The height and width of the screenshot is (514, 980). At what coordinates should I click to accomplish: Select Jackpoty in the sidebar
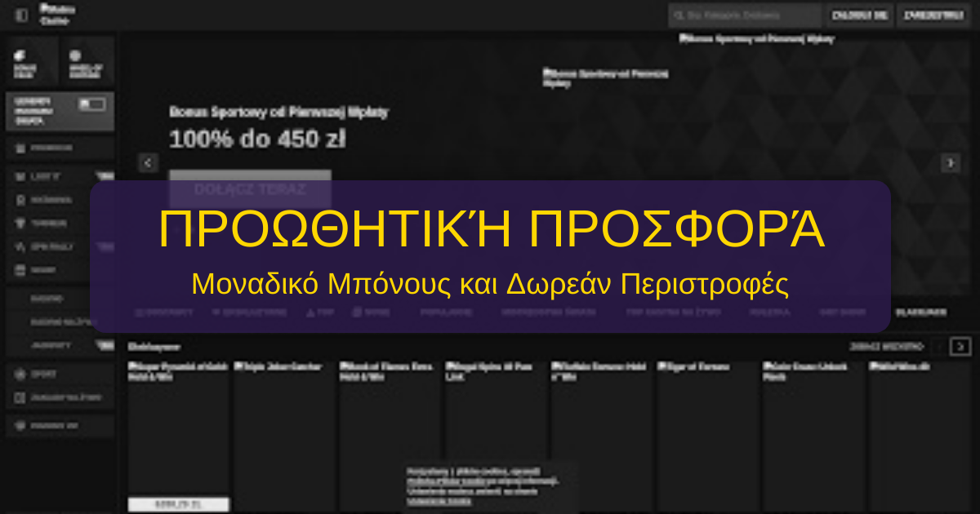tap(60, 345)
